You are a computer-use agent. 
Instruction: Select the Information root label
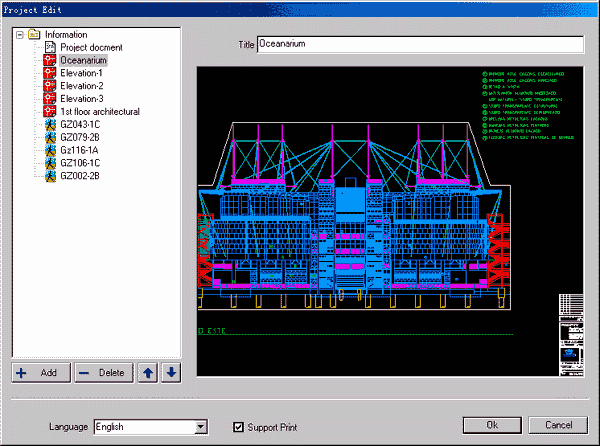click(66, 34)
